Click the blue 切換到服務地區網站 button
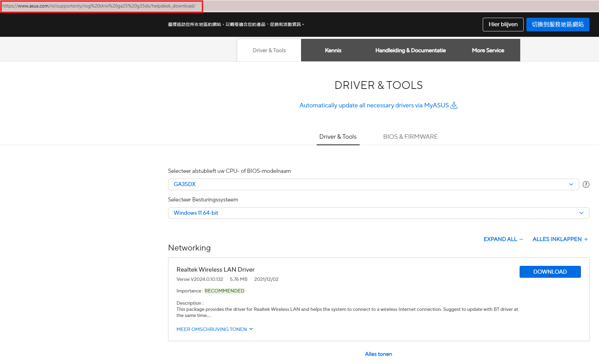Viewport: 599px width, 364px height. click(558, 25)
